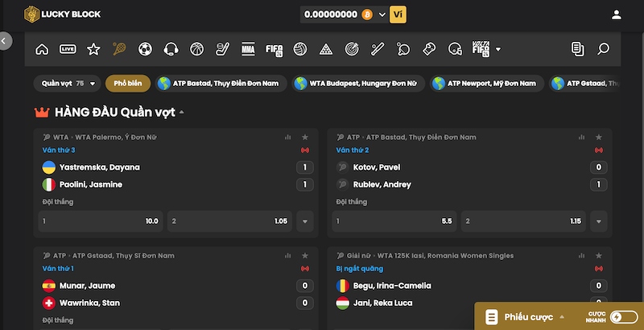This screenshot has width=644, height=330.
Task: Open the Begu, Irina-Camelia match
Action: [392, 286]
